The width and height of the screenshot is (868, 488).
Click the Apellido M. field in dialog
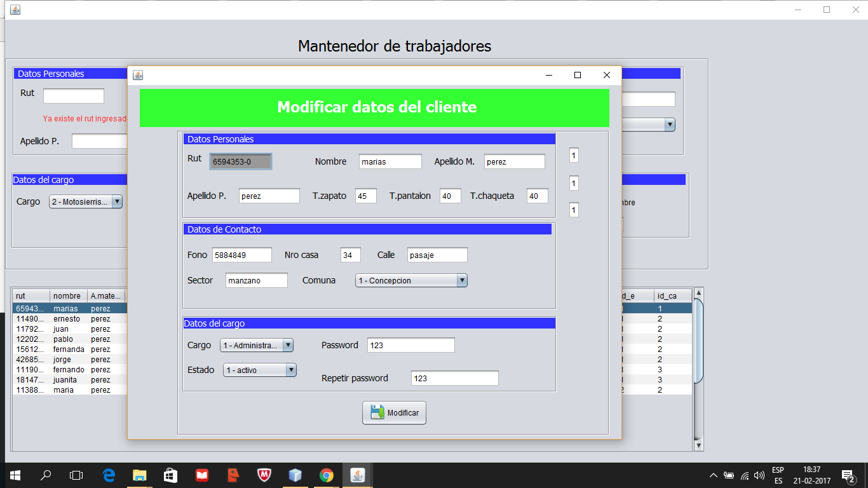coord(515,161)
